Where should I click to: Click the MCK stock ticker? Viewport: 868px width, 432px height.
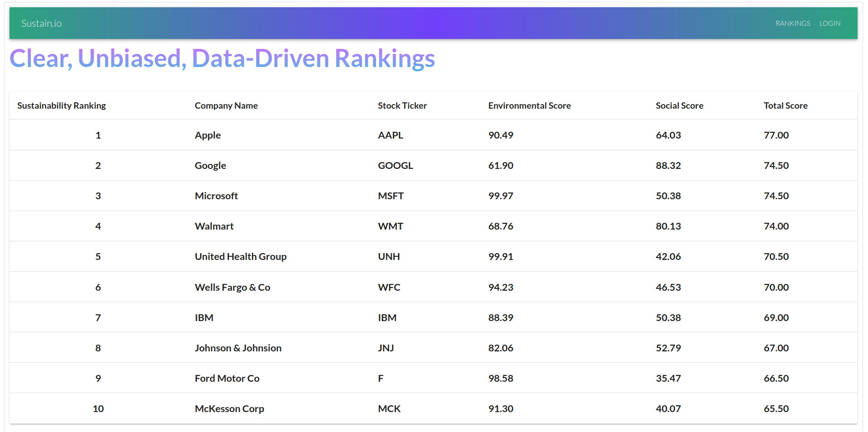[389, 409]
